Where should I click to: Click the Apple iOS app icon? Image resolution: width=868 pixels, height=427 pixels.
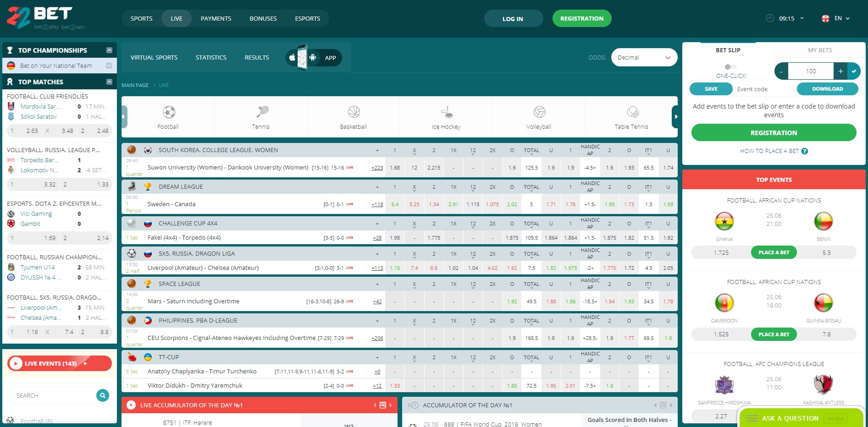(x=292, y=58)
